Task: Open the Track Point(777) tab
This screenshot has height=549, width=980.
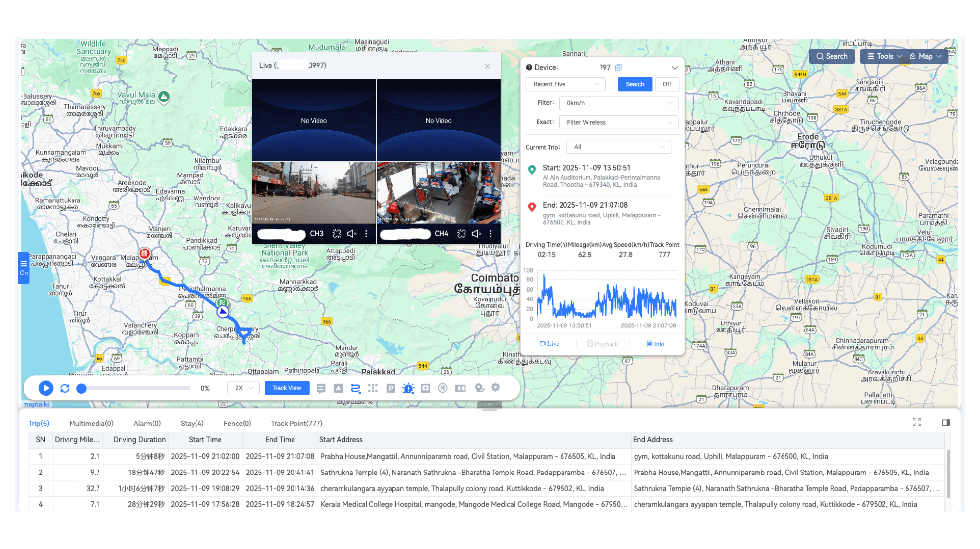Action: [x=296, y=423]
